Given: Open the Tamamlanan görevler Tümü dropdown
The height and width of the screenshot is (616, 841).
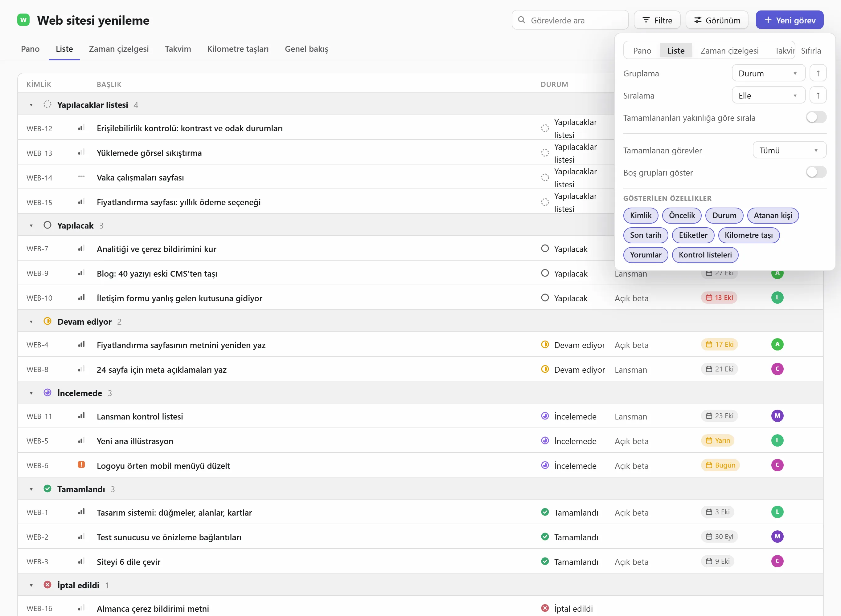Looking at the screenshot, I should coord(789,150).
